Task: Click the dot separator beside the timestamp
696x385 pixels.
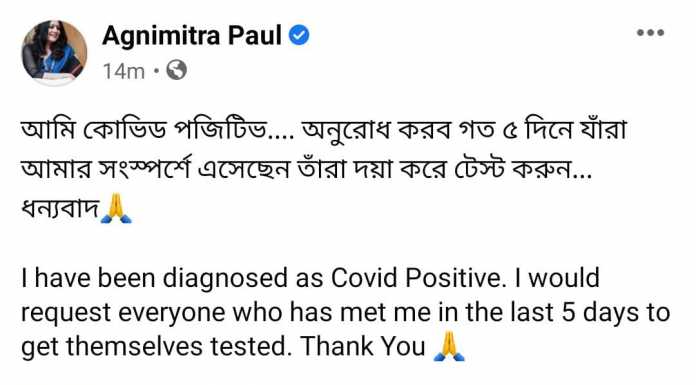Action: click(x=155, y=70)
